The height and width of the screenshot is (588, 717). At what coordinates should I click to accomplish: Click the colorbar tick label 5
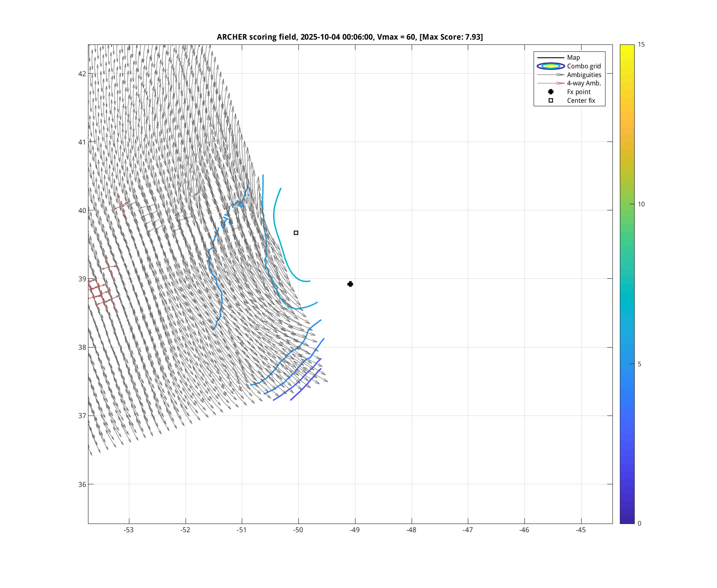click(639, 364)
